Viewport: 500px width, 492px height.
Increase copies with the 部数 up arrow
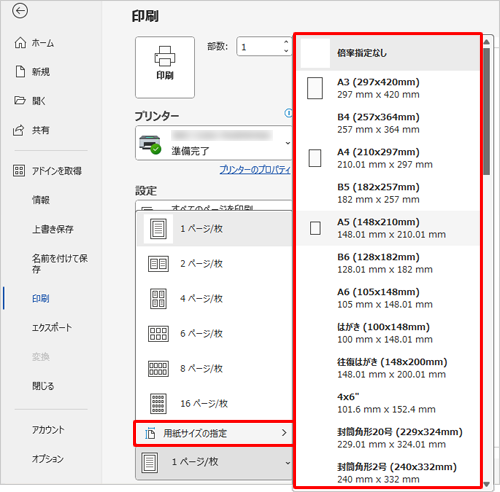click(x=286, y=42)
